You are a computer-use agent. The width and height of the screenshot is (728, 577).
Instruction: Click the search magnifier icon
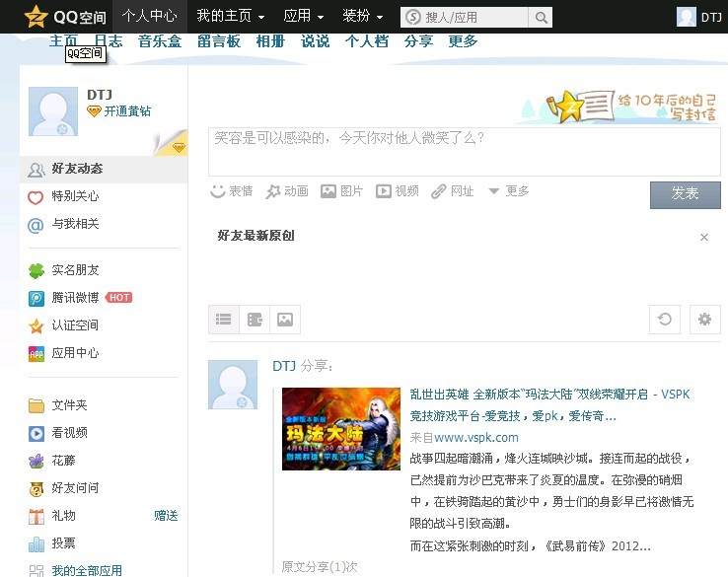pyautogui.click(x=541, y=18)
